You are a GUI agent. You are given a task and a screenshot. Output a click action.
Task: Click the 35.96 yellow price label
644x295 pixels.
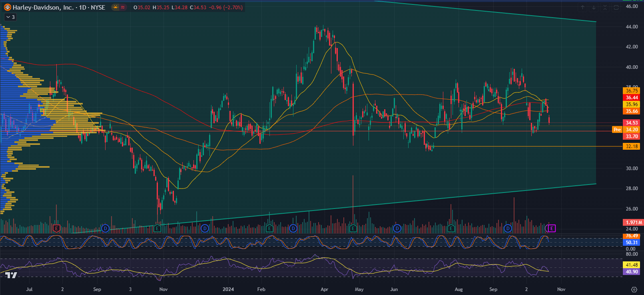tap(632, 104)
